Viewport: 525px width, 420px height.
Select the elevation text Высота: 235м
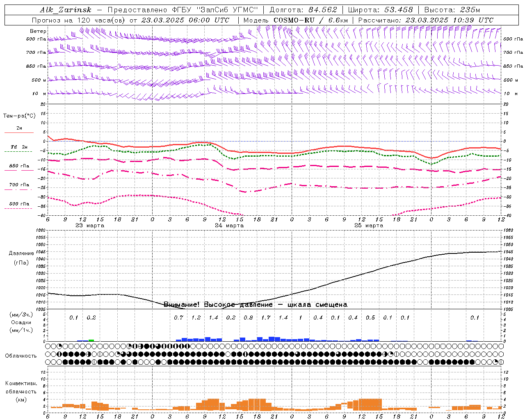pyautogui.click(x=452, y=10)
